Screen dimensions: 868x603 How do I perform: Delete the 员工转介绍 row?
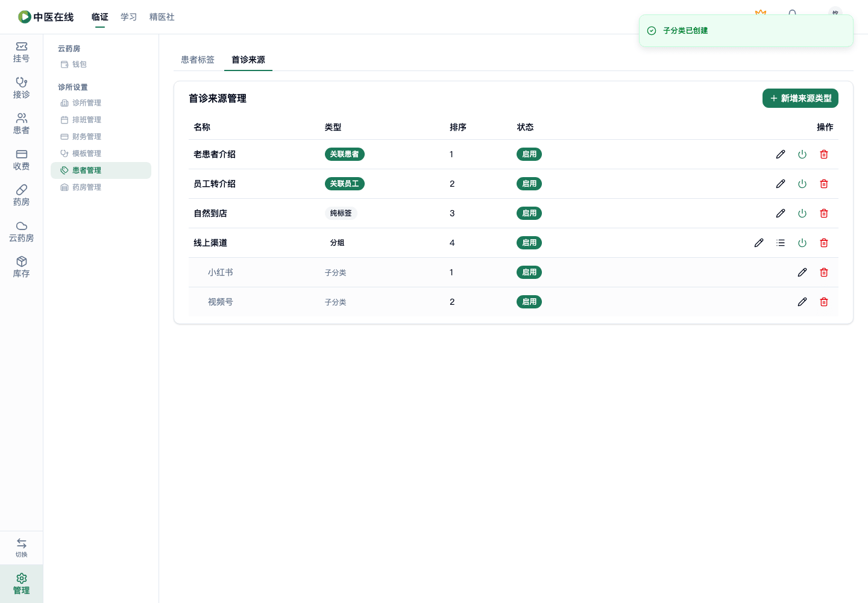click(x=824, y=184)
